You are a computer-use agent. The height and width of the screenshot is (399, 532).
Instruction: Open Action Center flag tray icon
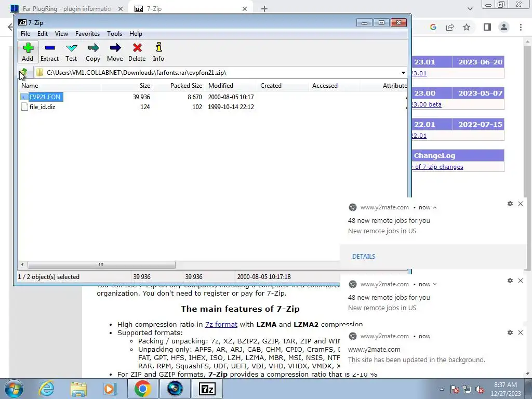[455, 390]
